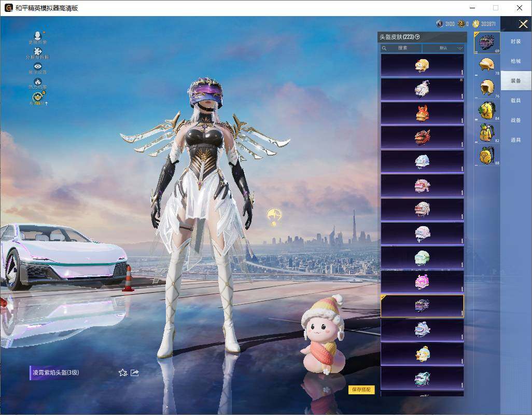Select the icy white-blue helmet skin row
Image resolution: width=532 pixels, height=415 pixels.
point(422,161)
